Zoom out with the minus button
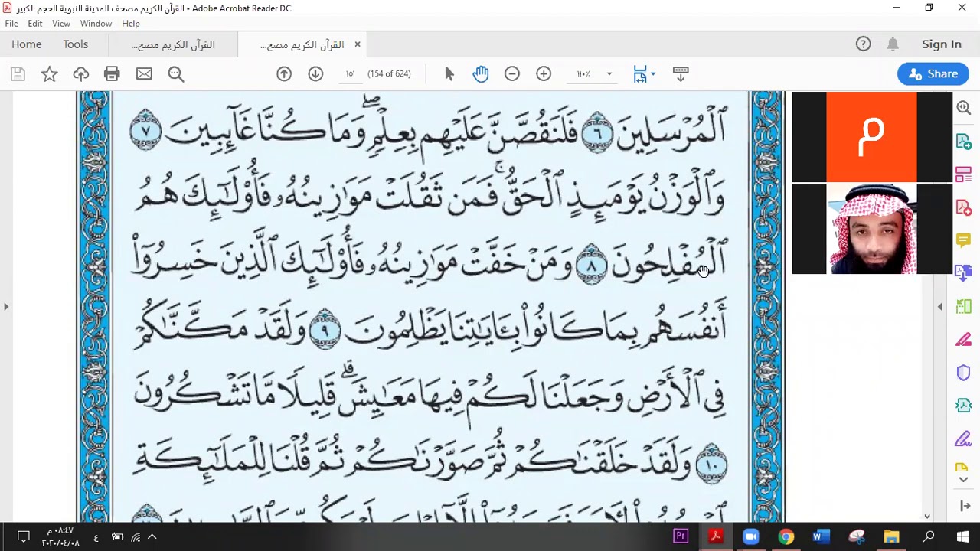Viewport: 980px width, 551px height. coord(512,74)
